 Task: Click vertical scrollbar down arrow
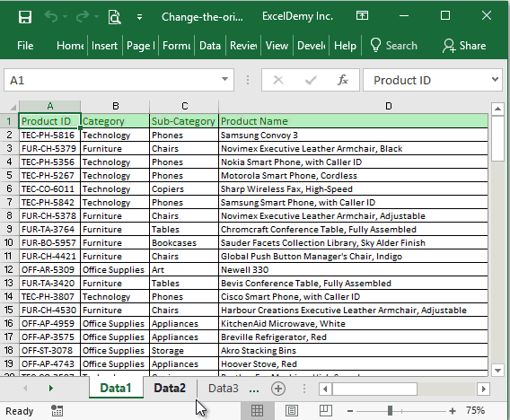click(497, 370)
